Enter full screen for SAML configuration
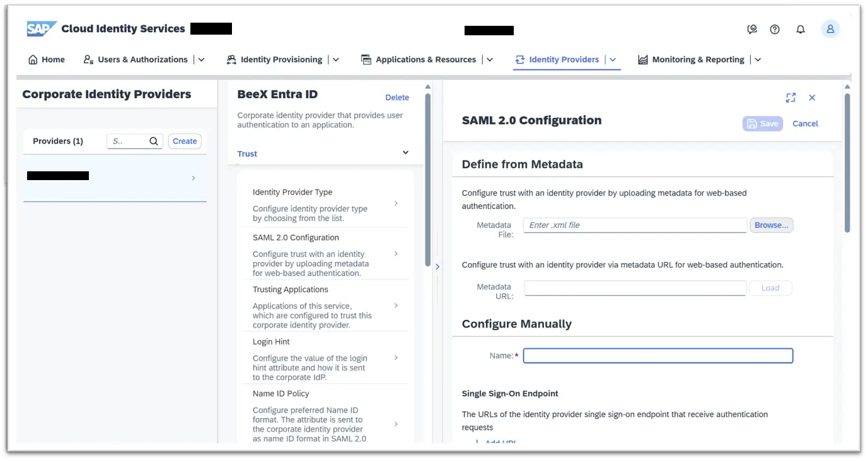This screenshot has height=461, width=868. tap(790, 98)
